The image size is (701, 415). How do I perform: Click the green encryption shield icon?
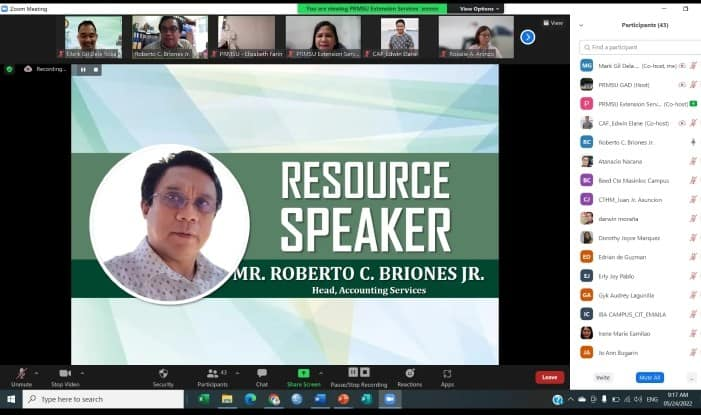(x=9, y=69)
